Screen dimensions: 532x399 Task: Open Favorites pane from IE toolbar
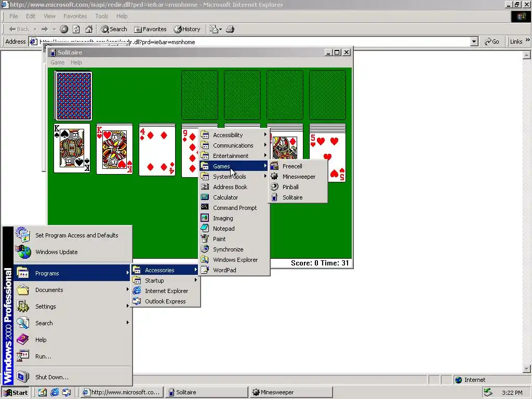[x=150, y=29]
